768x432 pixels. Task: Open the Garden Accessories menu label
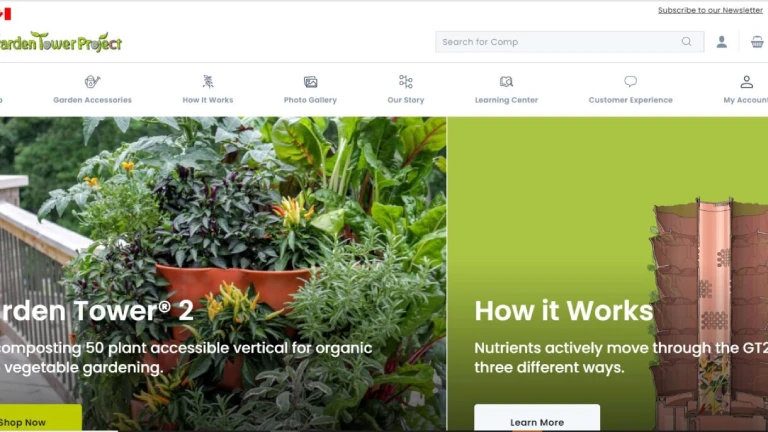point(93,100)
